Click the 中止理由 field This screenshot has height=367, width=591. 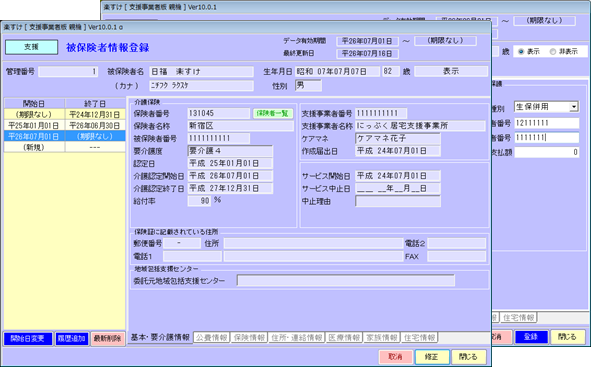click(398, 201)
